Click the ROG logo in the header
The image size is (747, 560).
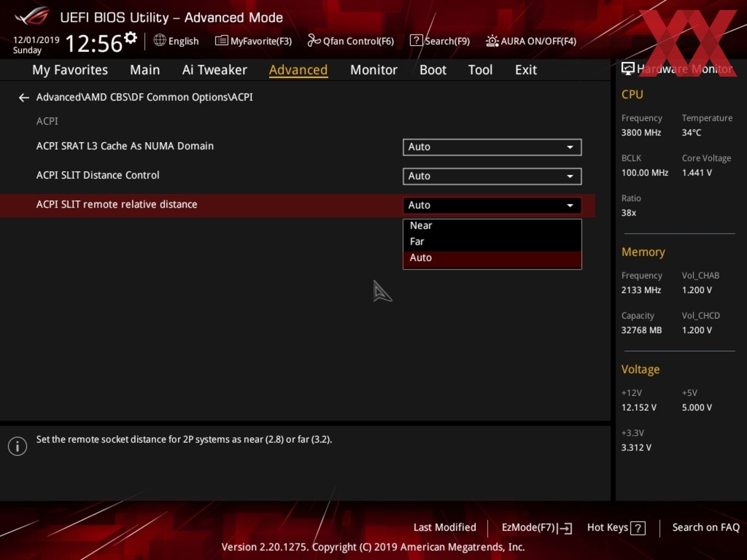click(x=32, y=16)
